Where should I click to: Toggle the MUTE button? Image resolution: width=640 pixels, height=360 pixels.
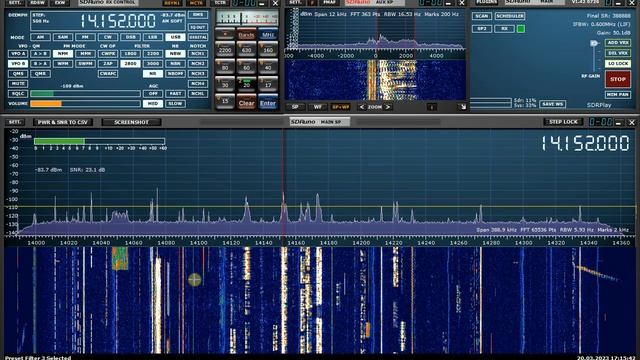(18, 84)
